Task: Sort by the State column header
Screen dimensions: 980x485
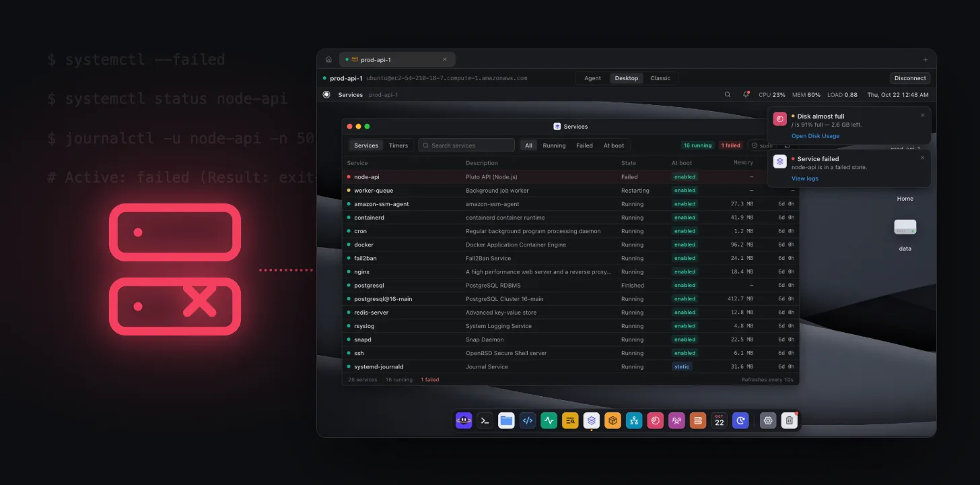Action: (x=629, y=163)
